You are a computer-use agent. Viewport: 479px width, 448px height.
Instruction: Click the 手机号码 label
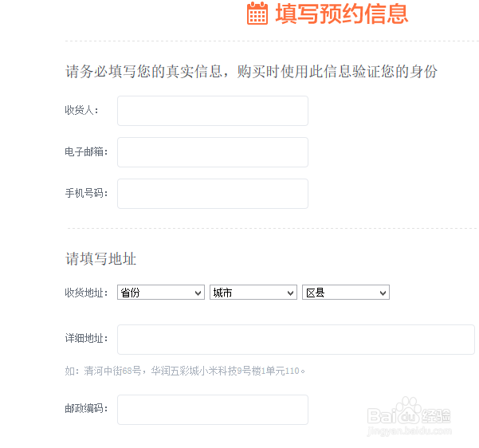[x=86, y=193]
